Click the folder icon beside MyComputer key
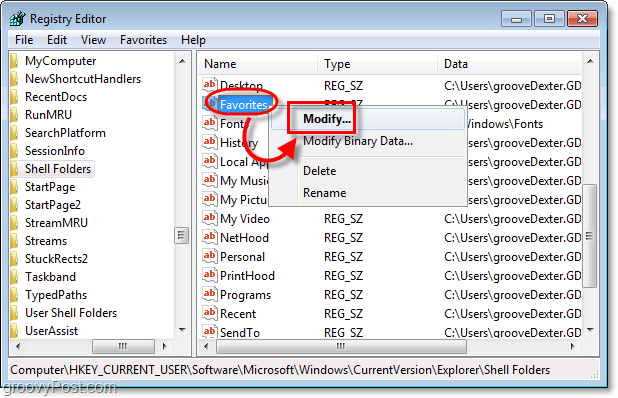The image size is (618, 398). point(15,61)
